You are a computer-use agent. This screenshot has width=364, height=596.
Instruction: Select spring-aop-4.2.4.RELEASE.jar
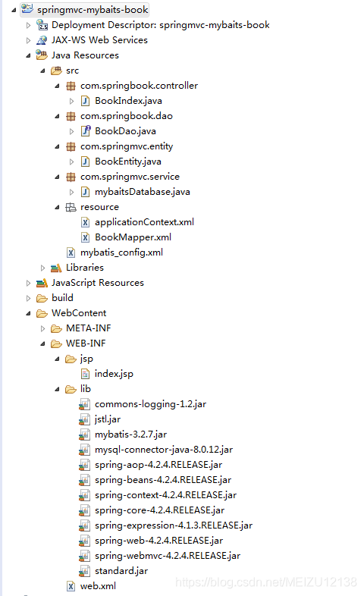[x=158, y=465]
